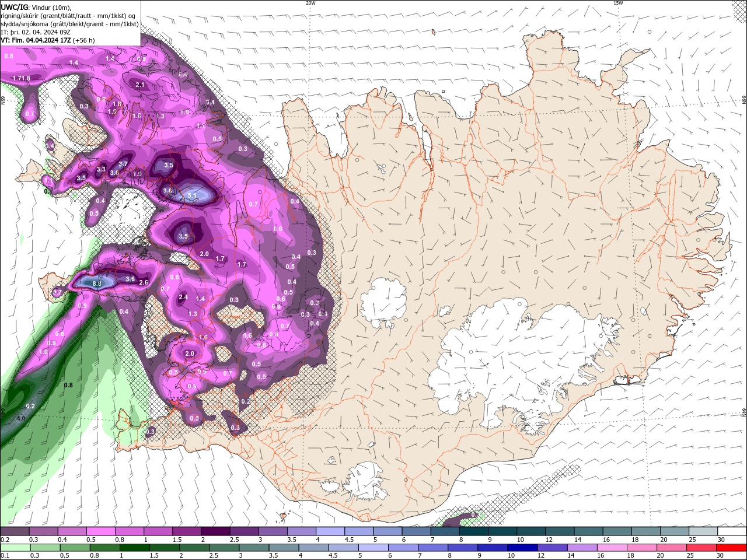Image resolution: width=747 pixels, height=560 pixels.
Task: Click the 0.2 label on the legend scale
Action: [5, 540]
